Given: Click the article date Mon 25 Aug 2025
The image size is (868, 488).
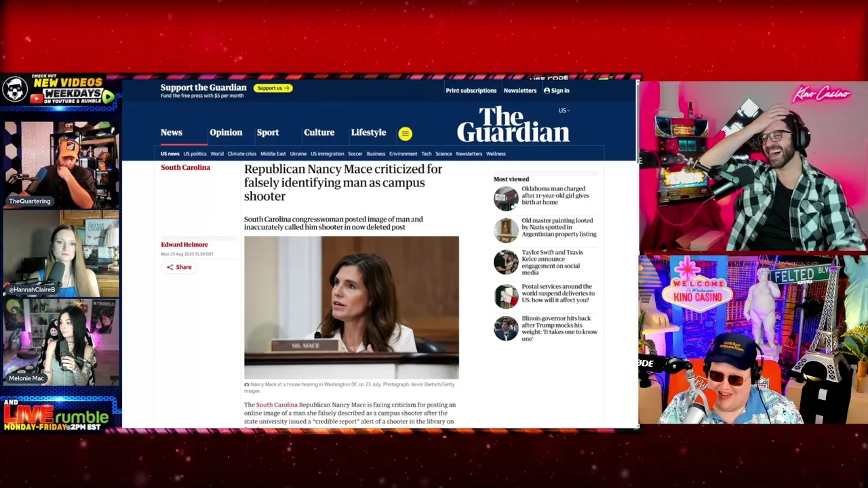Looking at the screenshot, I should (187, 254).
